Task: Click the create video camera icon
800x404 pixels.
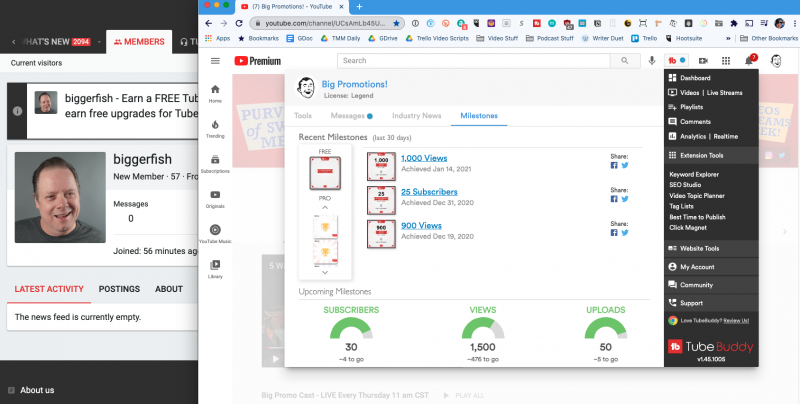Action: tap(702, 61)
